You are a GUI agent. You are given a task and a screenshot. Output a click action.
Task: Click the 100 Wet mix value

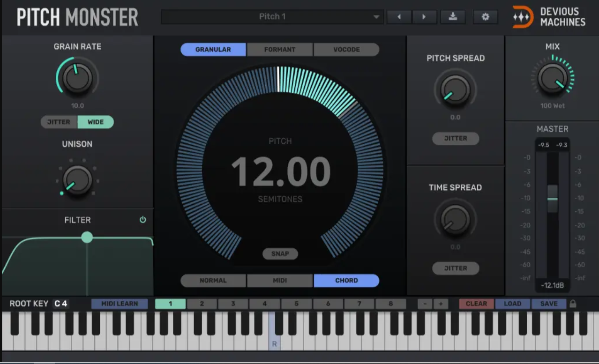tap(553, 106)
